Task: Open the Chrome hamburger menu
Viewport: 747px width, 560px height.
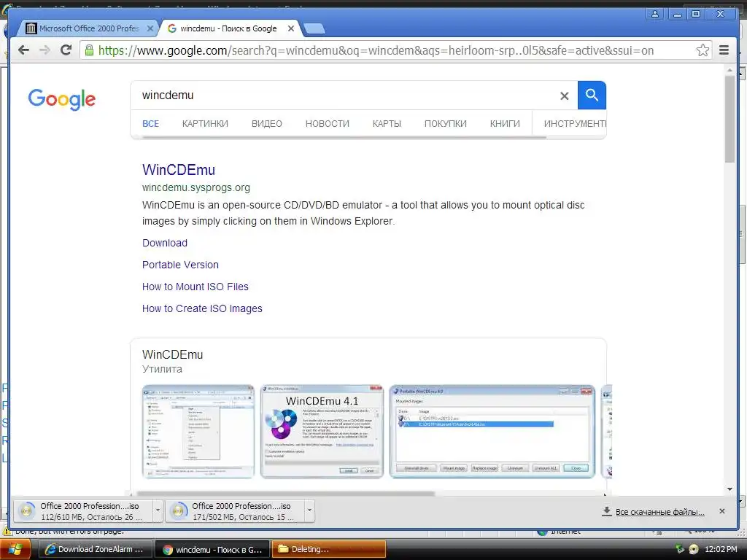Action: pyautogui.click(x=724, y=50)
